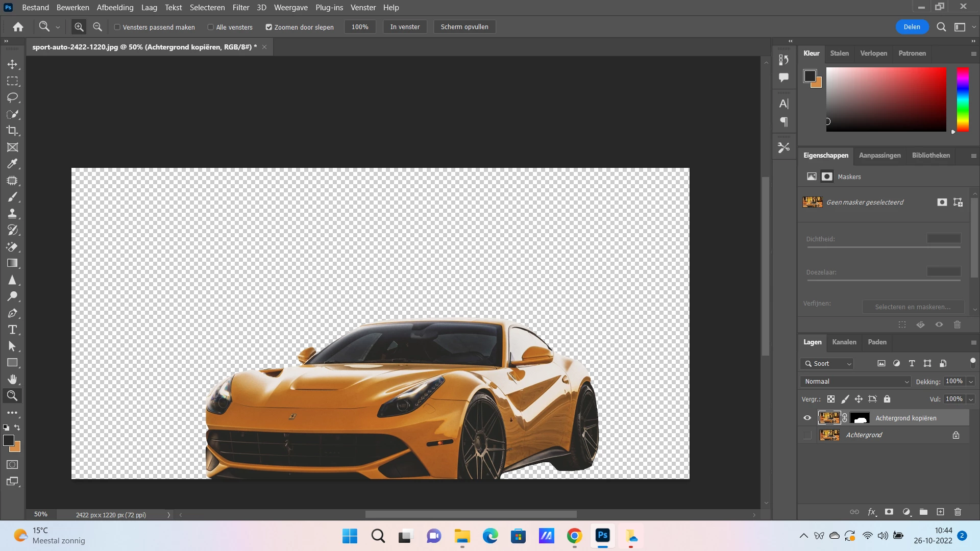Select the Crop tool
Image resolution: width=980 pixels, height=551 pixels.
pos(12,131)
